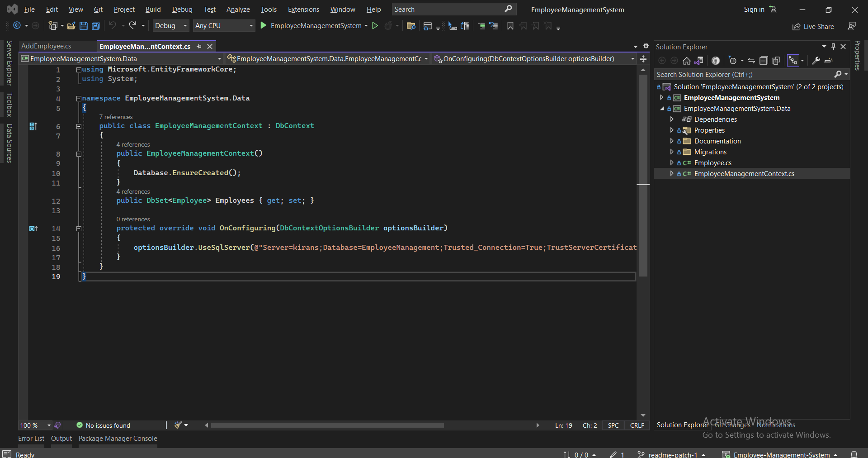Expand the Dependencies node
This screenshot has height=458, width=868.
click(x=672, y=119)
